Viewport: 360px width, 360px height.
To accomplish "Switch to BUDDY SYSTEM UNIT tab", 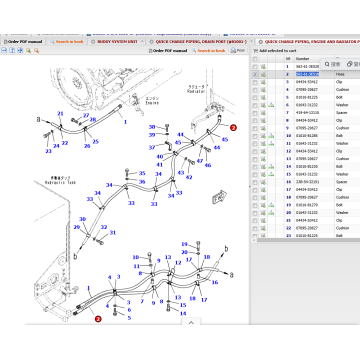I will pyautogui.click(x=117, y=42).
